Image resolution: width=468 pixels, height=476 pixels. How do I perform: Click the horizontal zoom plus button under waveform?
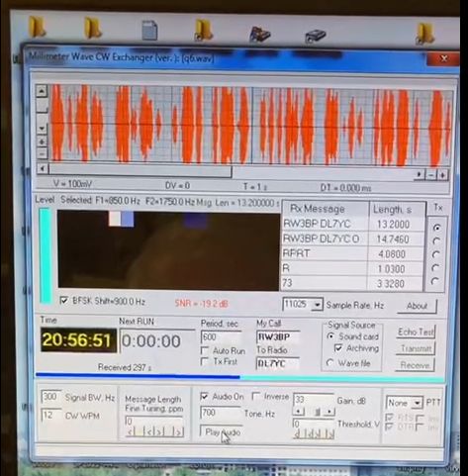(443, 175)
